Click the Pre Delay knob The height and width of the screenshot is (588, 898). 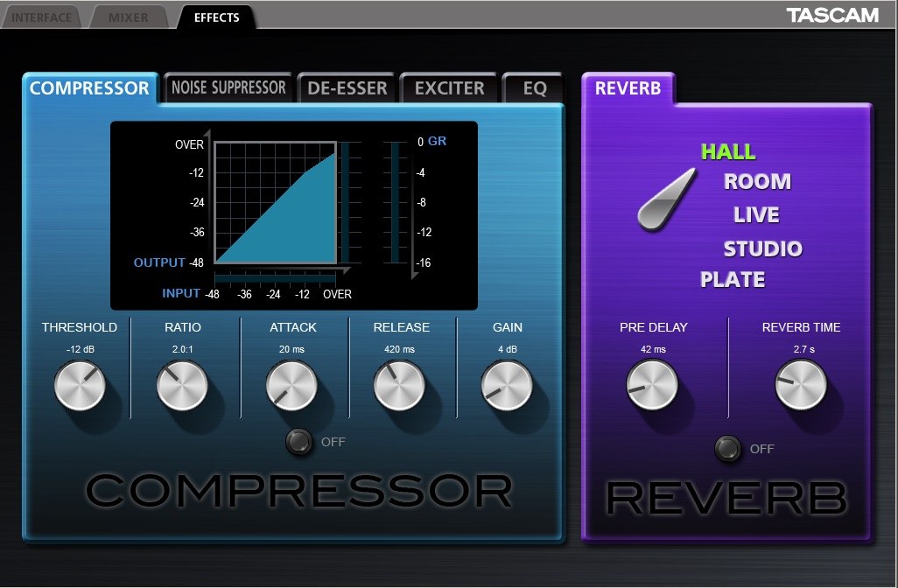(x=652, y=384)
